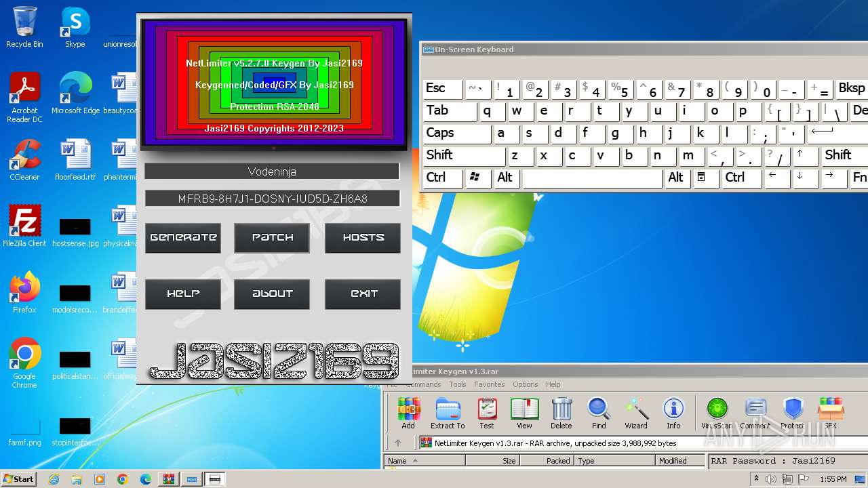The image size is (868, 488).
Task: Click the WinRAR Extract To icon
Action: (x=448, y=413)
